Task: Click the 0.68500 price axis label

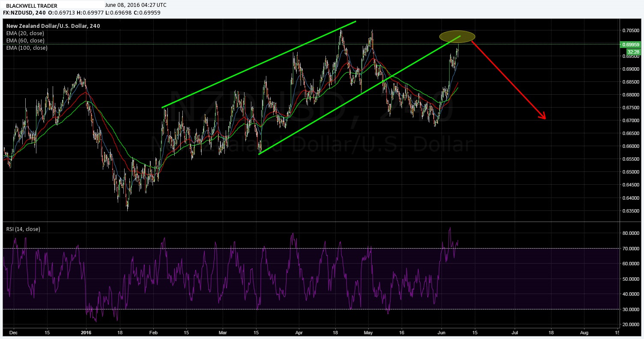Action: (630, 82)
